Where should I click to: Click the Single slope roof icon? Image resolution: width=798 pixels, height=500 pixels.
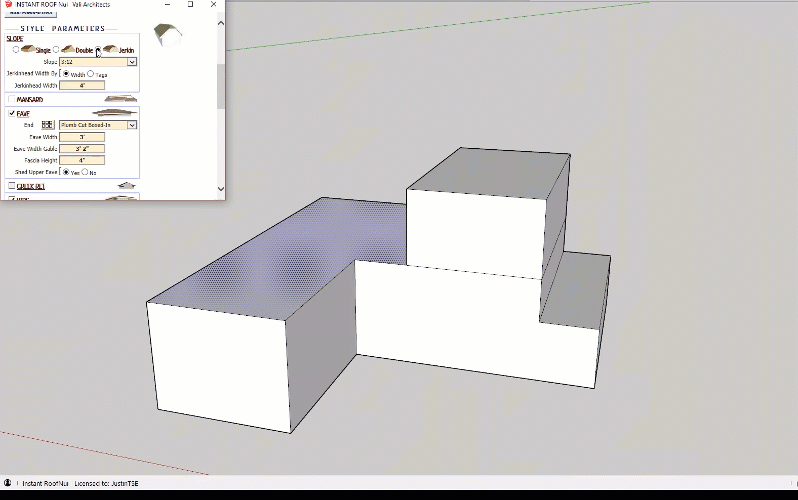click(x=27, y=49)
